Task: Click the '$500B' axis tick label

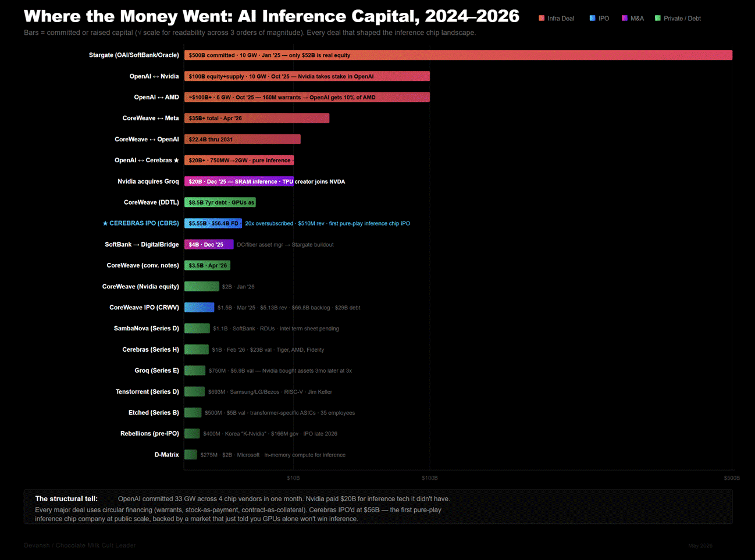Action: [x=732, y=478]
